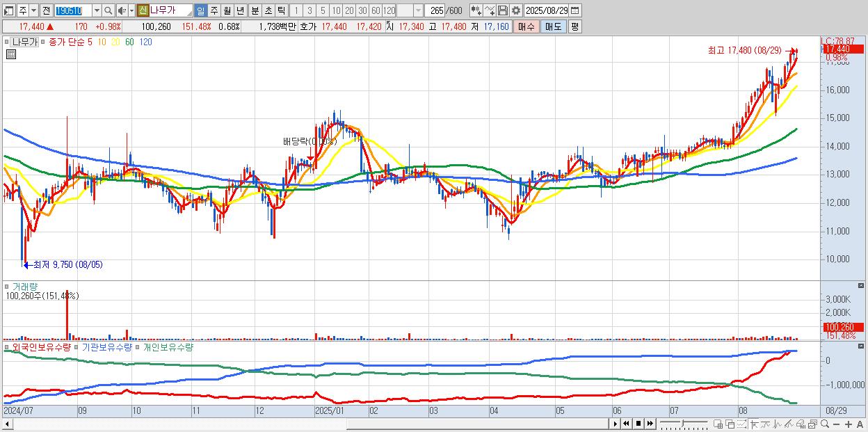
Task: Toggle the 나무가 price series legend
Action: click(x=24, y=42)
